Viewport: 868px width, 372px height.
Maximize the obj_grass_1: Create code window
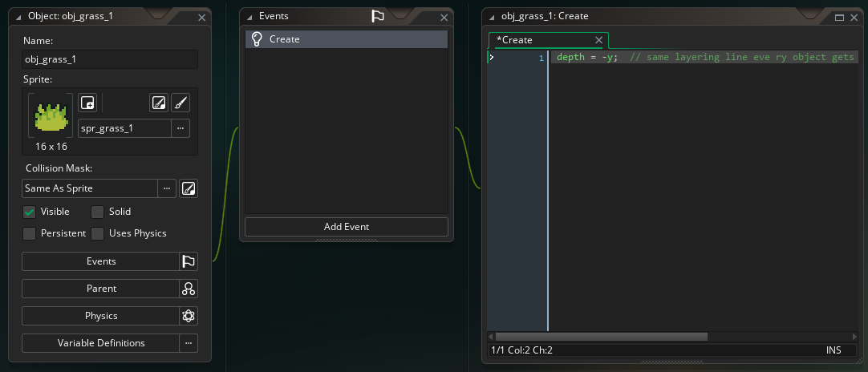coord(839,17)
